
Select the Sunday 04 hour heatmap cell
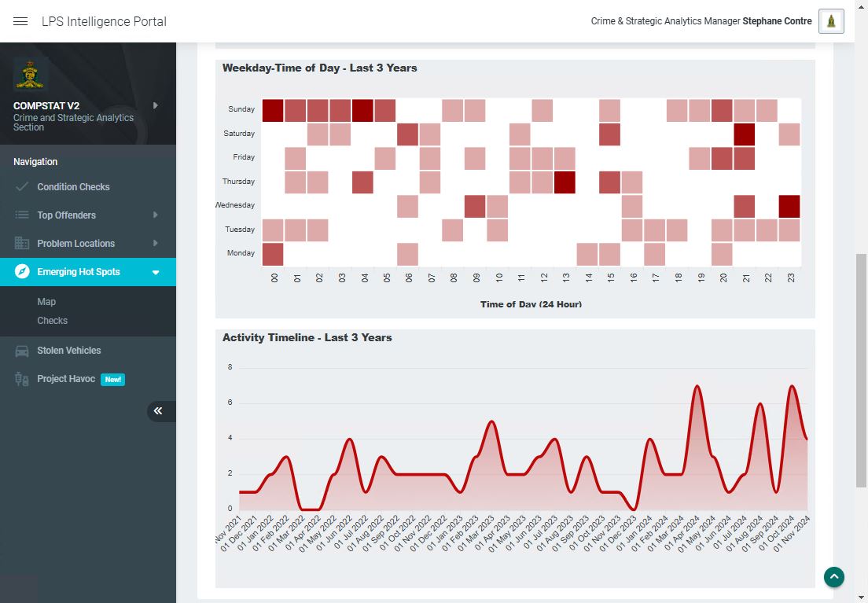coord(362,110)
